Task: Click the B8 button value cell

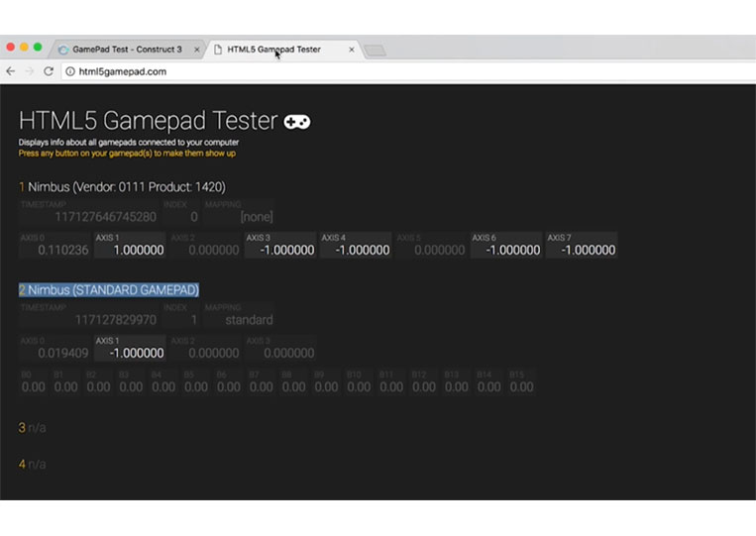Action: click(293, 382)
